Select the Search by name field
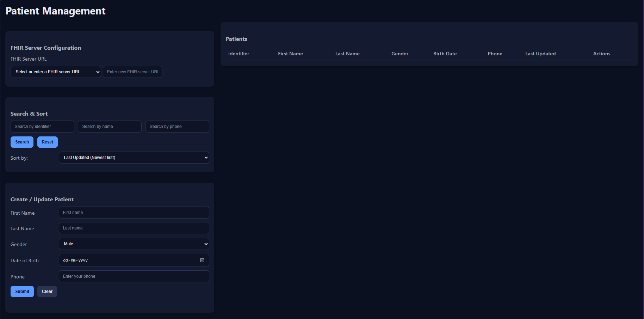Image resolution: width=644 pixels, height=319 pixels. 110,126
